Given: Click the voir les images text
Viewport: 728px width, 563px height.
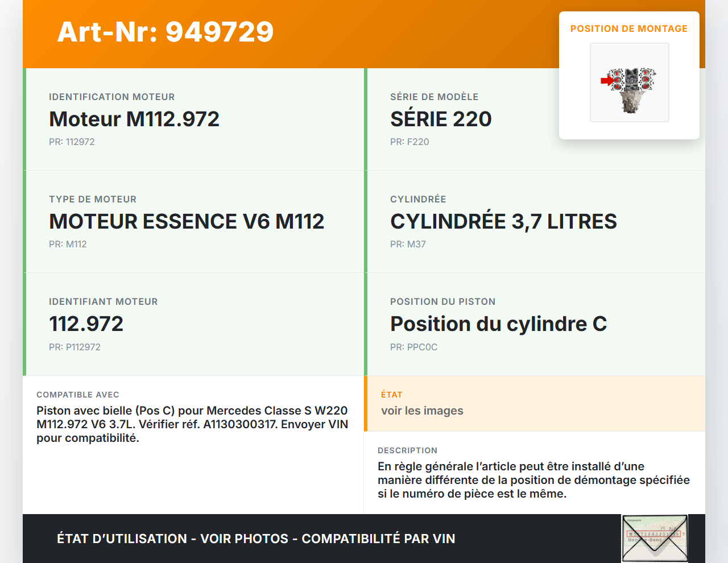Looking at the screenshot, I should tap(422, 411).
